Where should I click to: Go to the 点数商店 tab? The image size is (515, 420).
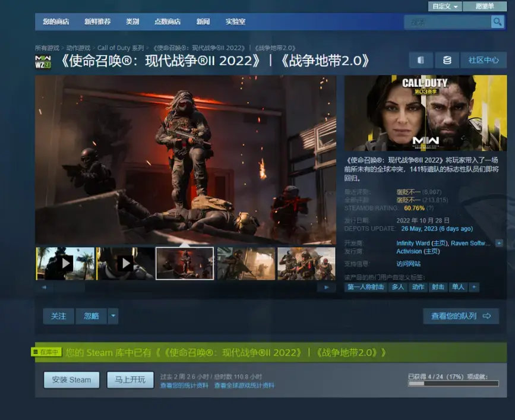point(168,21)
